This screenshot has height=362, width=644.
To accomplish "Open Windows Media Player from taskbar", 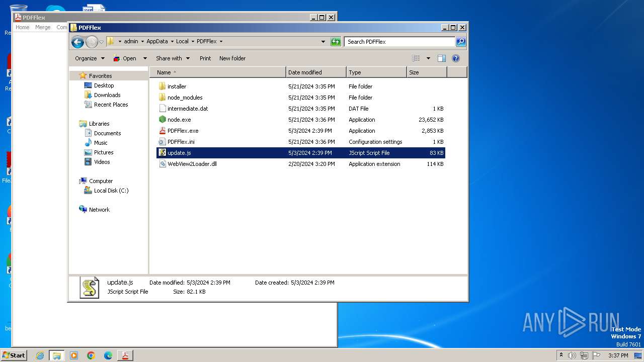I will coord(74,355).
